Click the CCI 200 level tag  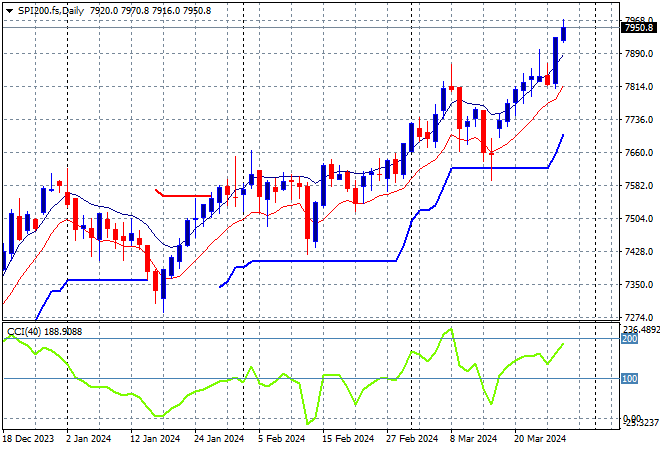pos(630,339)
